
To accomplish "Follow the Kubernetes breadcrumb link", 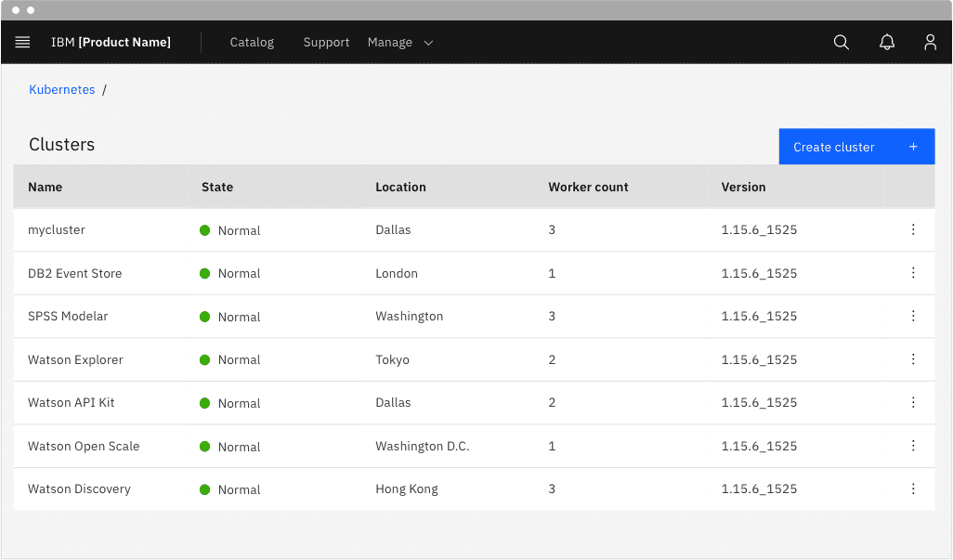I will (x=62, y=89).
